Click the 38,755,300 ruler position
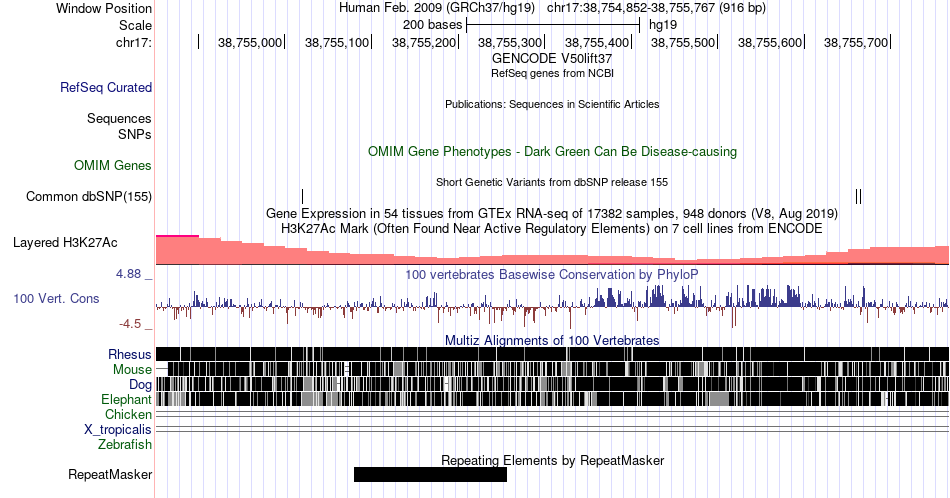This screenshot has height=498, width=950. coord(510,42)
